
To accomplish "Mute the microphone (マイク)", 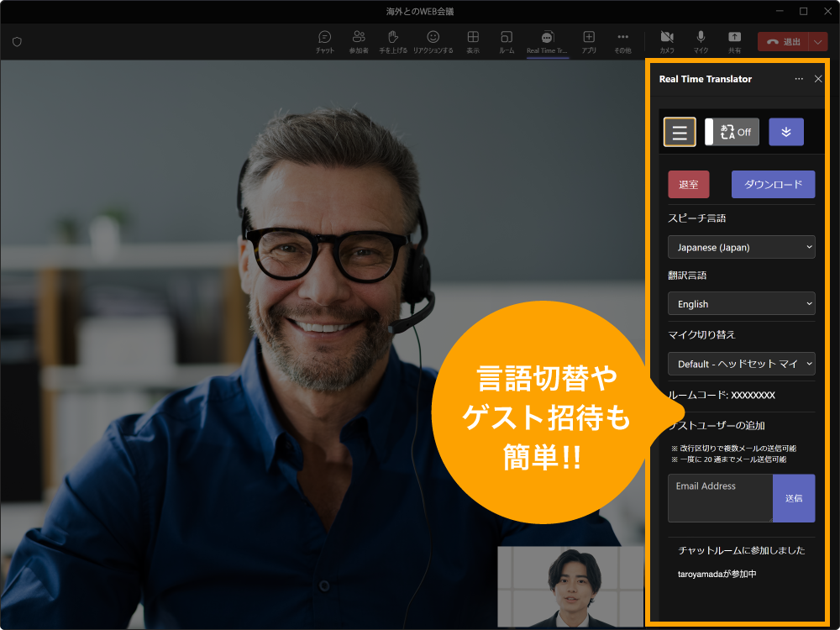I will coord(701,42).
